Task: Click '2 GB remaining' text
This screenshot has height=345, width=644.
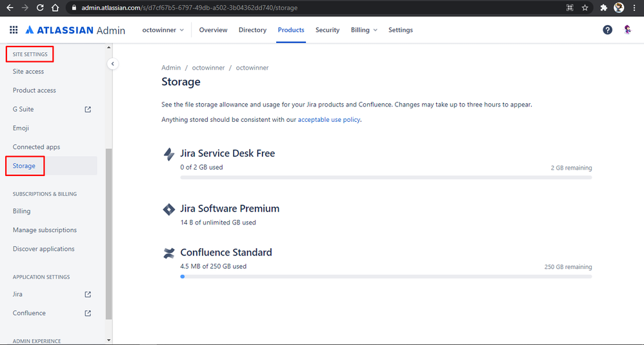Action: click(x=571, y=168)
